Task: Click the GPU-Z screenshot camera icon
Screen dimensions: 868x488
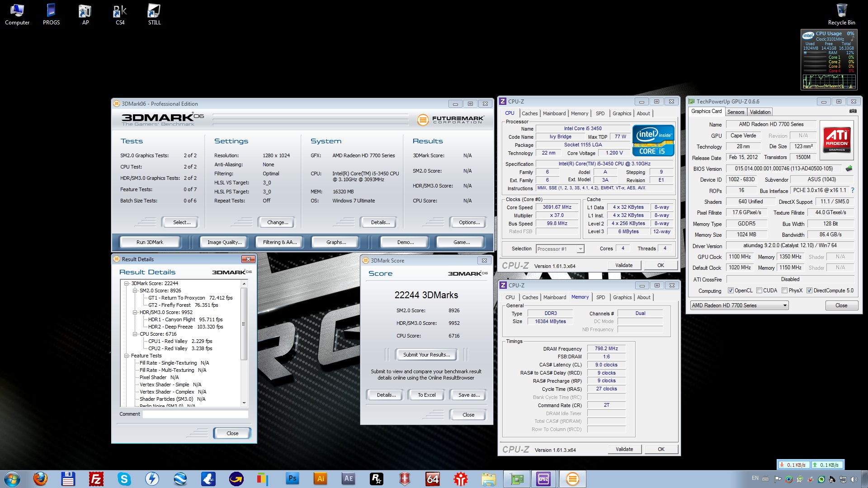Action: (853, 111)
